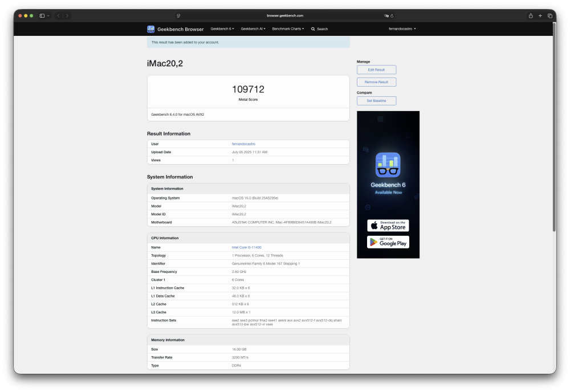This screenshot has height=392, width=570.
Task: Click the Remove Result button
Action: click(376, 82)
